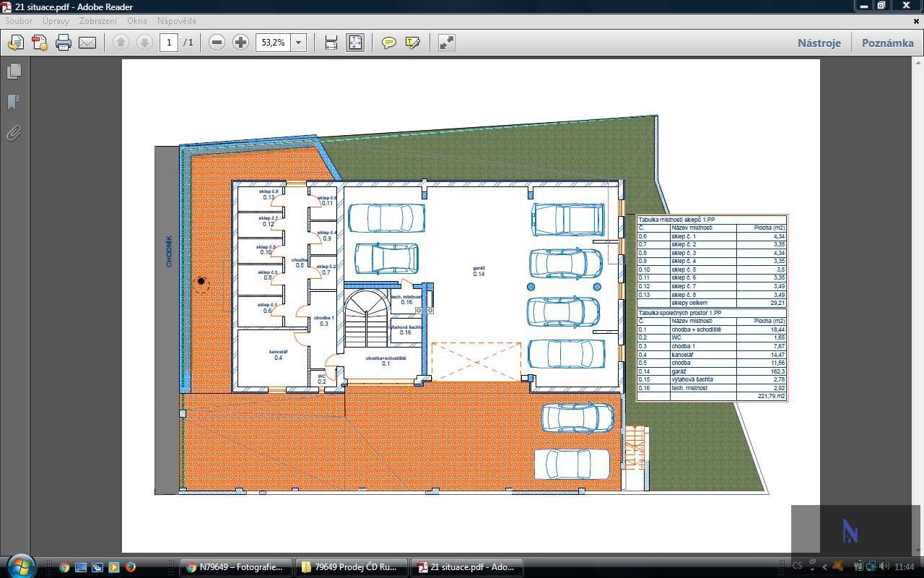Toggle fit to window width scrolling mode
924x578 pixels.
tap(331, 43)
